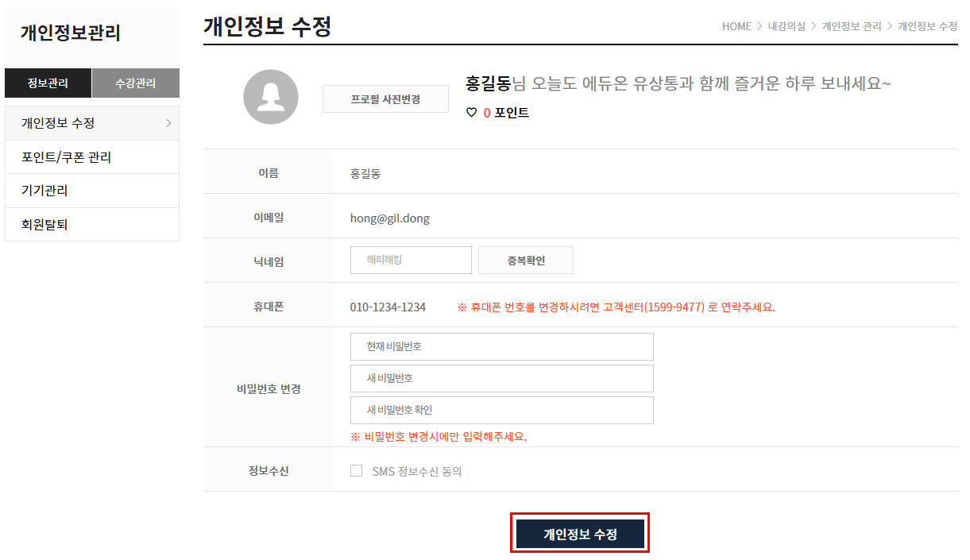Click the heart icon beside points

(x=471, y=113)
